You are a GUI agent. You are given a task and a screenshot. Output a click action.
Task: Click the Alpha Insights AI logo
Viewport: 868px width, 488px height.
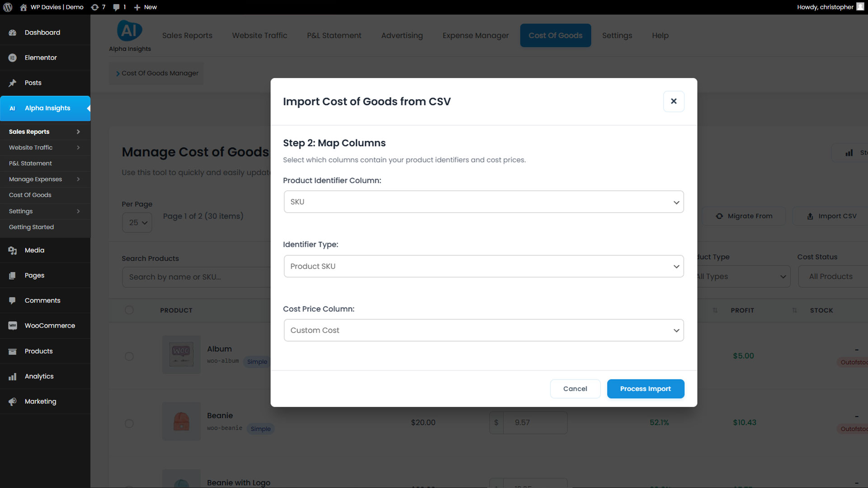[130, 31]
